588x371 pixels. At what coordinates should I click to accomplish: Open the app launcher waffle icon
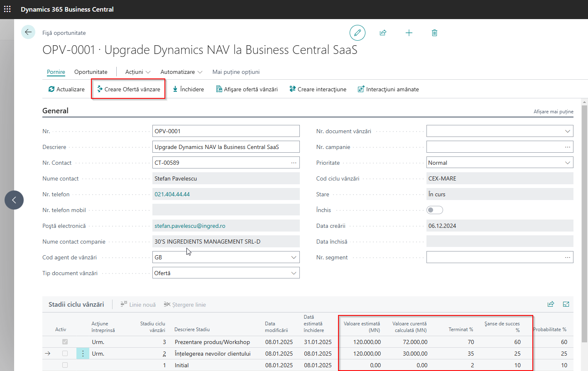pyautogui.click(x=7, y=9)
